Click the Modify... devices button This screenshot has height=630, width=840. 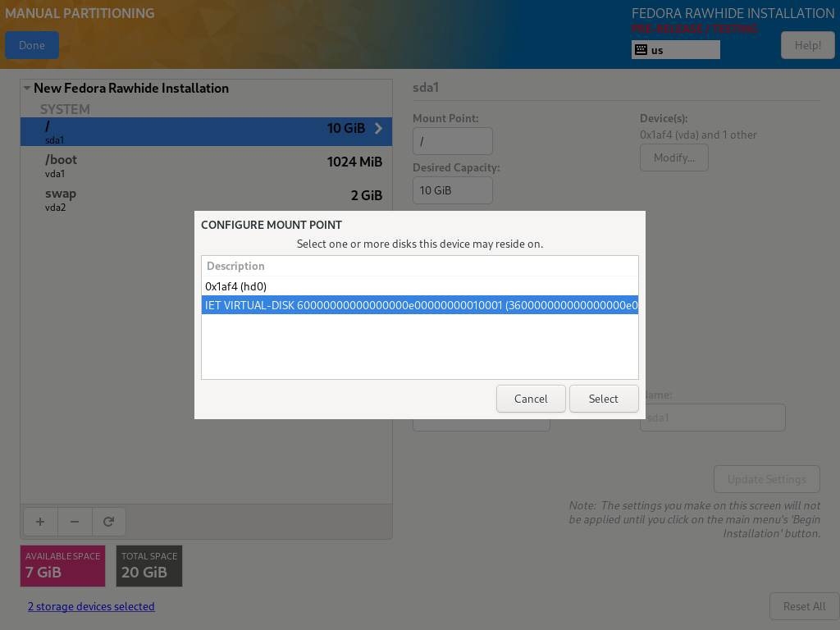coord(674,158)
